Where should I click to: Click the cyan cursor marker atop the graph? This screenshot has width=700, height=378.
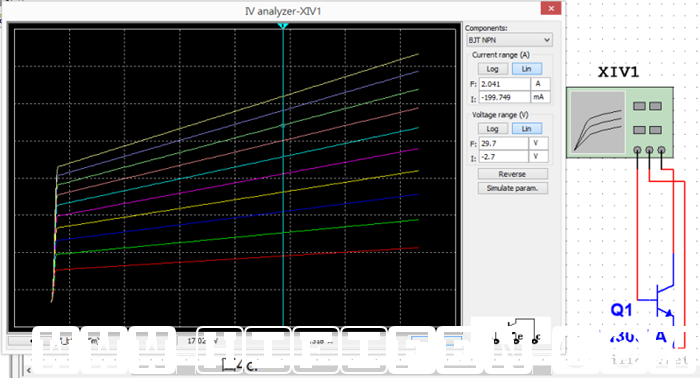click(283, 26)
